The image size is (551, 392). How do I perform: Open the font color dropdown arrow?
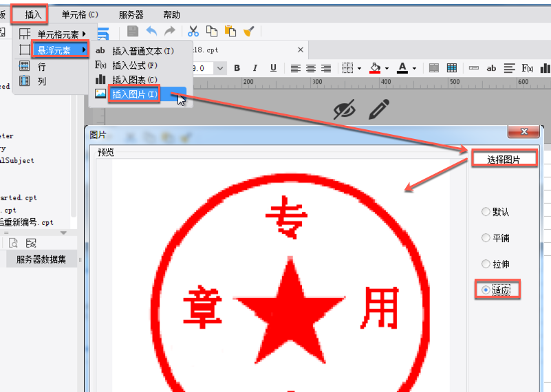pyautogui.click(x=414, y=69)
